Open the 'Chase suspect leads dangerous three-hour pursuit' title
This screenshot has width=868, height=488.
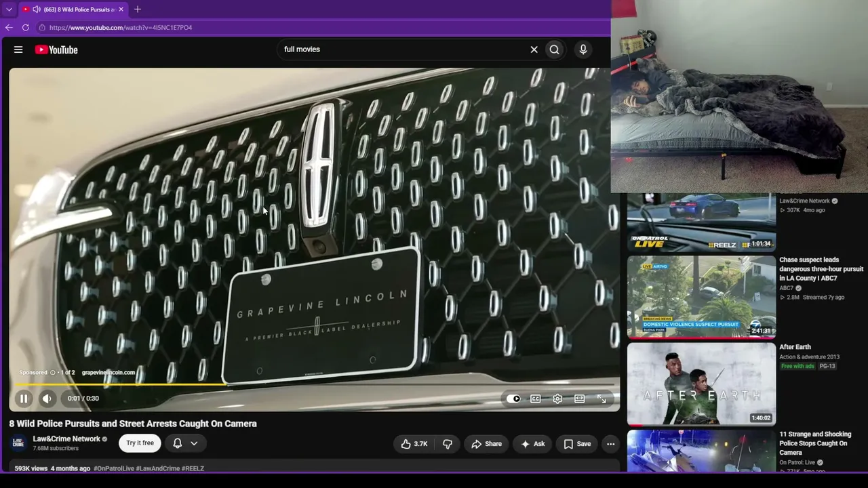pos(821,269)
